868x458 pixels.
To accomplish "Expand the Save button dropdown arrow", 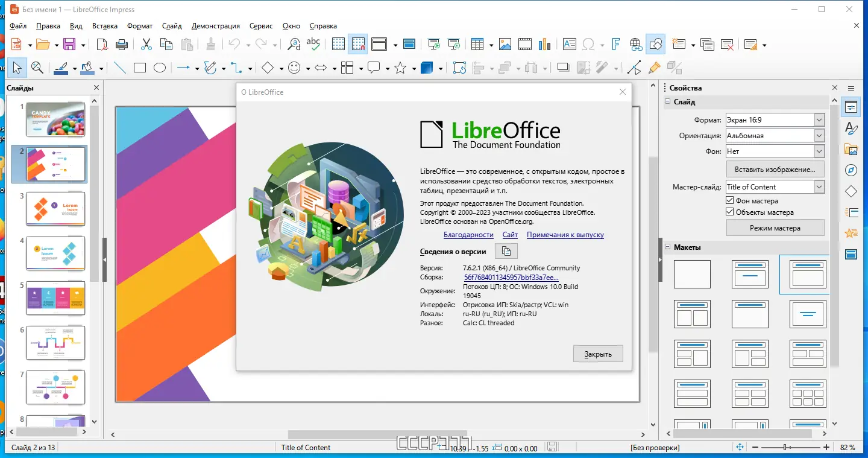I will tap(83, 45).
